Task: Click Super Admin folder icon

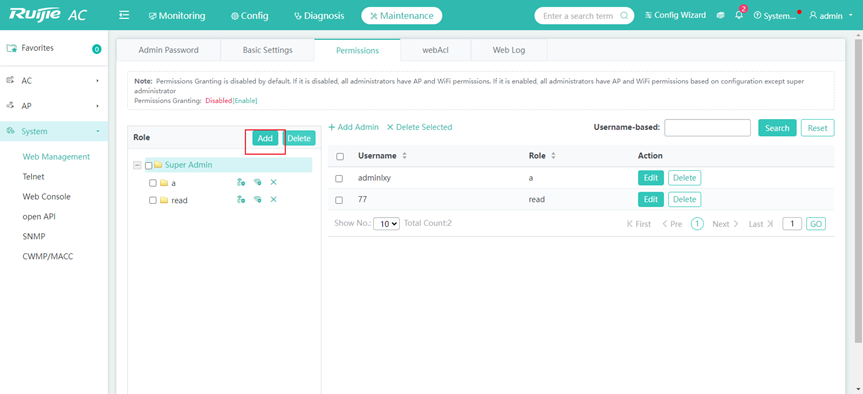Action: point(159,165)
